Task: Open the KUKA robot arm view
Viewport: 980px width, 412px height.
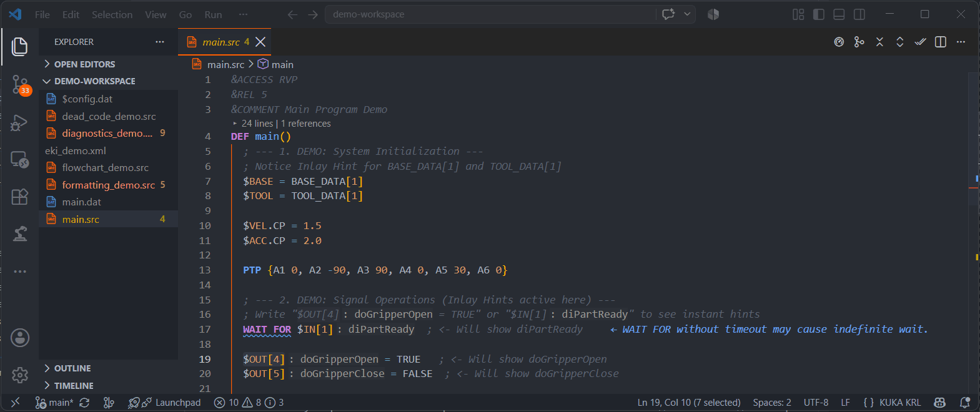Action: point(20,233)
